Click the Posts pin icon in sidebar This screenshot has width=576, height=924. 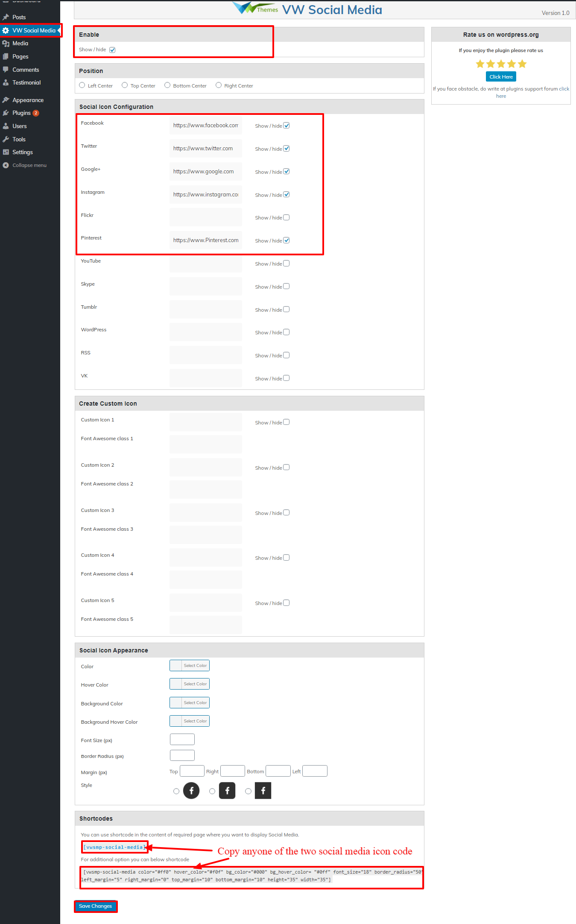[x=6, y=17]
